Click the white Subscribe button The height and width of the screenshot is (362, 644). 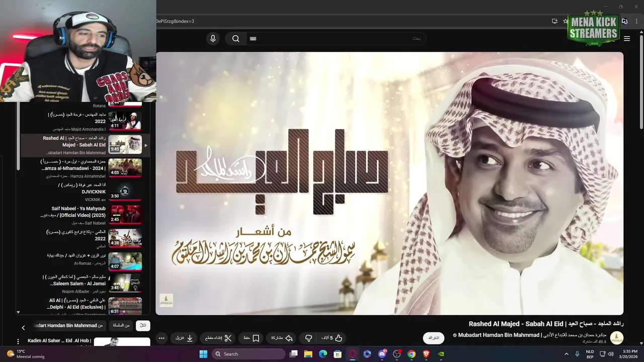click(x=434, y=338)
